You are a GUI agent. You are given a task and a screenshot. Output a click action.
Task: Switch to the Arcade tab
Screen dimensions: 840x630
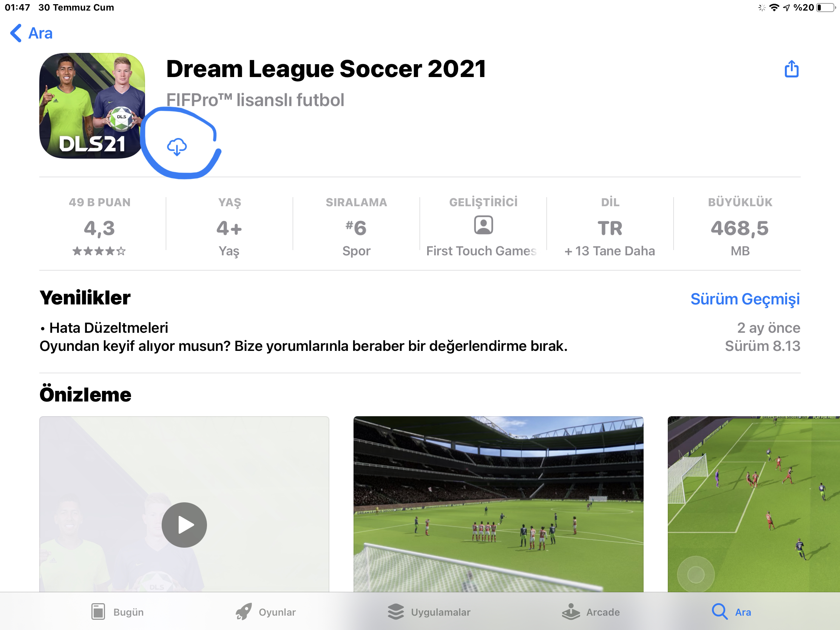590,612
